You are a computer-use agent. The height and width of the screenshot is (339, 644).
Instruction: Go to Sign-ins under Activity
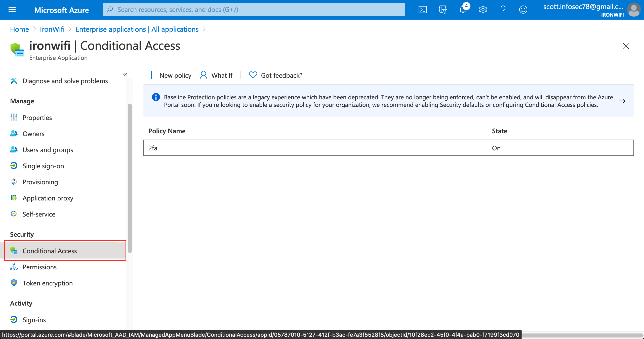(34, 320)
